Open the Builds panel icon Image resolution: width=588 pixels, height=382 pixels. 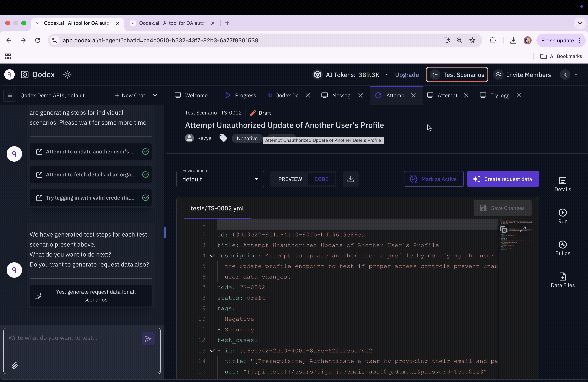pyautogui.click(x=563, y=248)
